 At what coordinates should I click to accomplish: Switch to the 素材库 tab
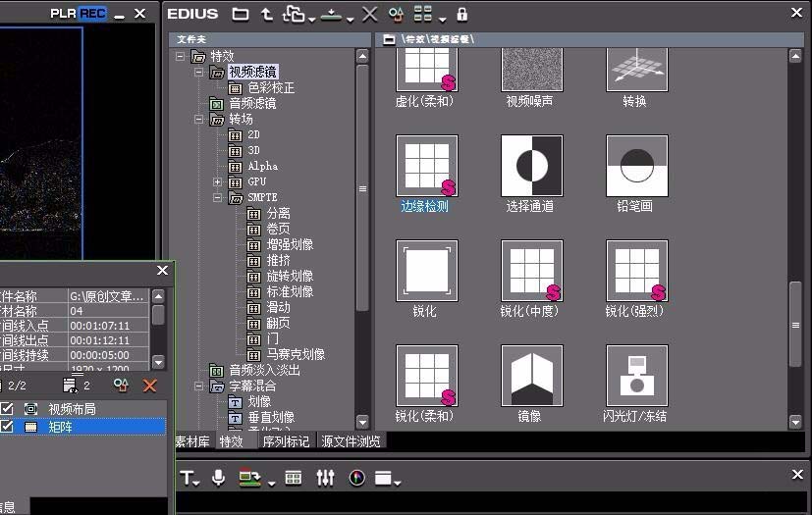pos(192,441)
